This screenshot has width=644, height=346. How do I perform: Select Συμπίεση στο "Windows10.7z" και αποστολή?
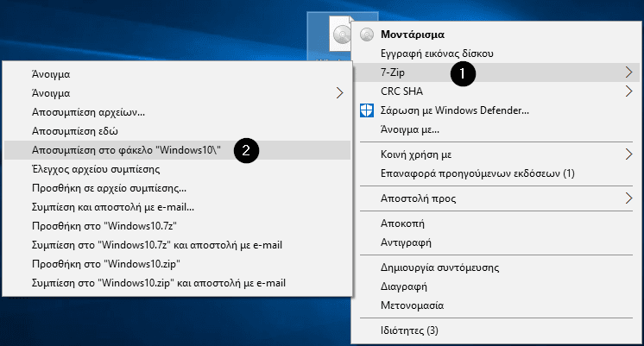(x=178, y=245)
